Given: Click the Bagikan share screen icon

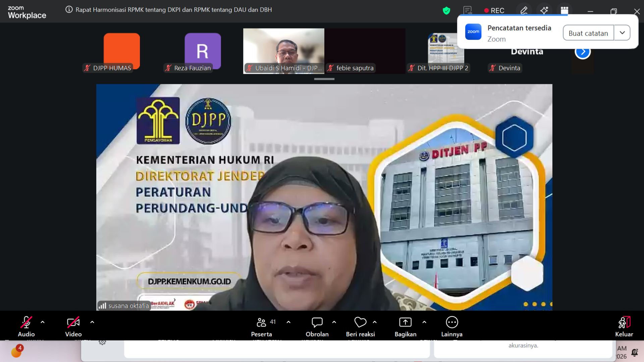Looking at the screenshot, I should click(x=405, y=322).
